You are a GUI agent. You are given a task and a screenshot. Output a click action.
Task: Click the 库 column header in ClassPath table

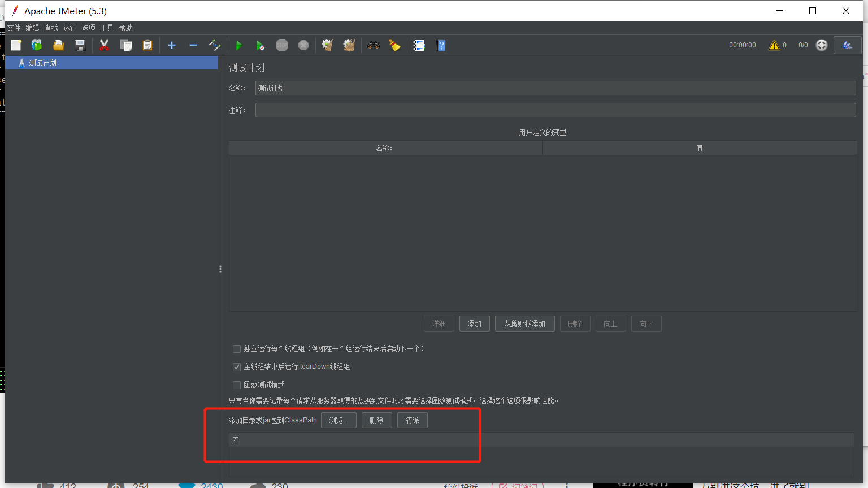click(x=541, y=440)
